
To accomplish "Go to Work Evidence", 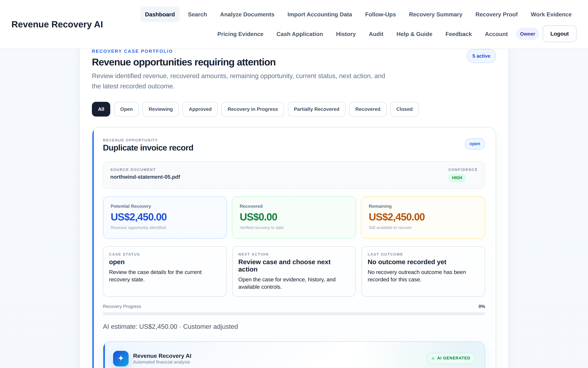I will point(551,14).
